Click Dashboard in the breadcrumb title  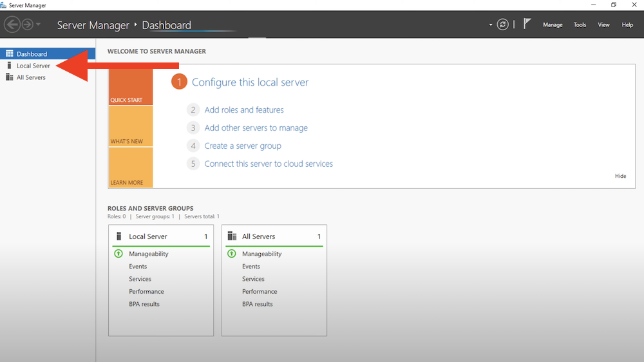[166, 25]
